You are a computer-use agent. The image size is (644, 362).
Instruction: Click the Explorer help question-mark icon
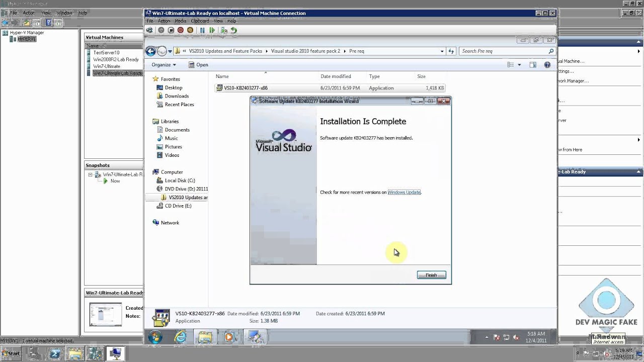(547, 64)
